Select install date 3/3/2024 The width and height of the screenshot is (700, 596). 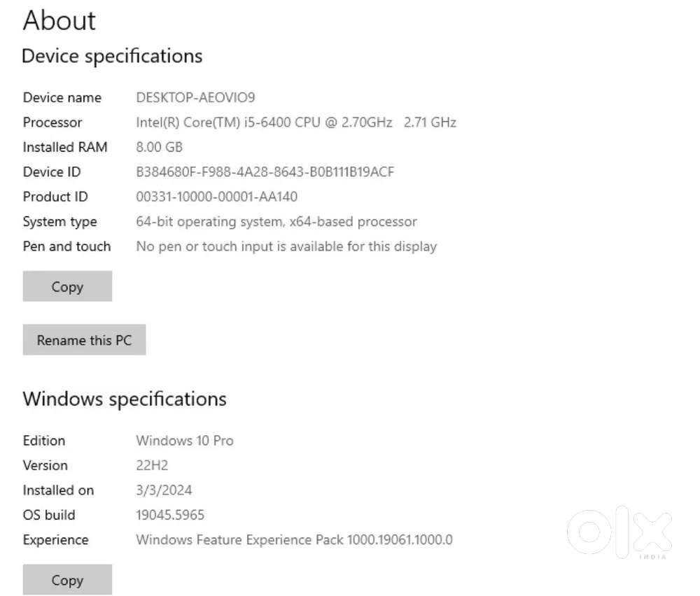click(164, 490)
